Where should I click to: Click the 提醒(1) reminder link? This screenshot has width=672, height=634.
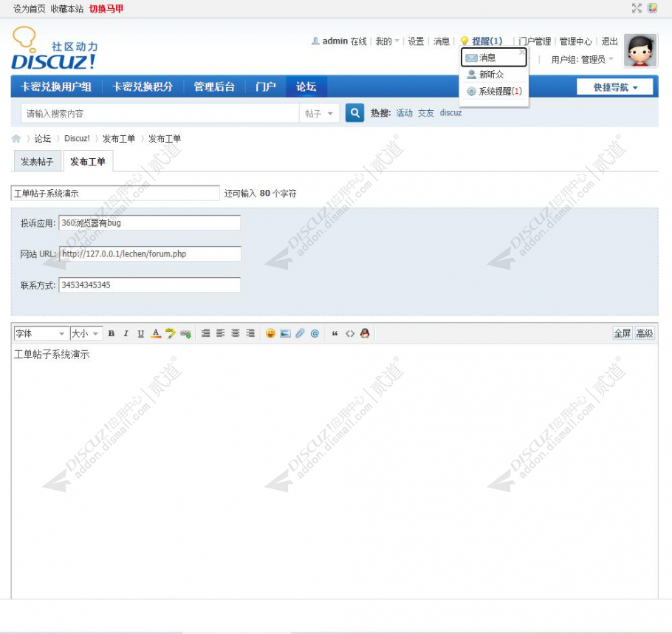pos(487,41)
